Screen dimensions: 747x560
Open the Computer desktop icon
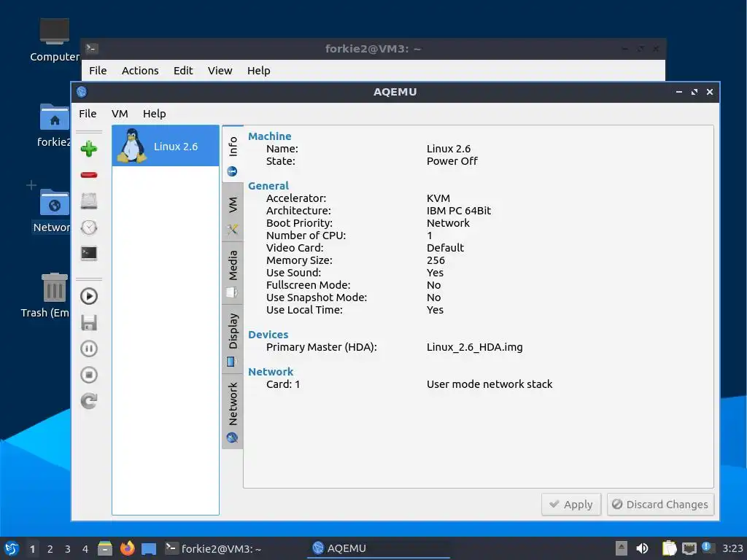click(54, 40)
